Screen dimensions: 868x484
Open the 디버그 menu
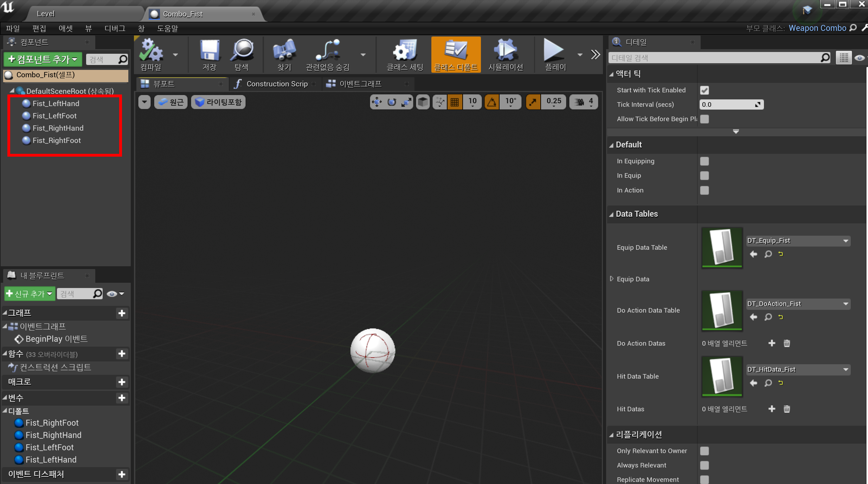pyautogui.click(x=115, y=28)
